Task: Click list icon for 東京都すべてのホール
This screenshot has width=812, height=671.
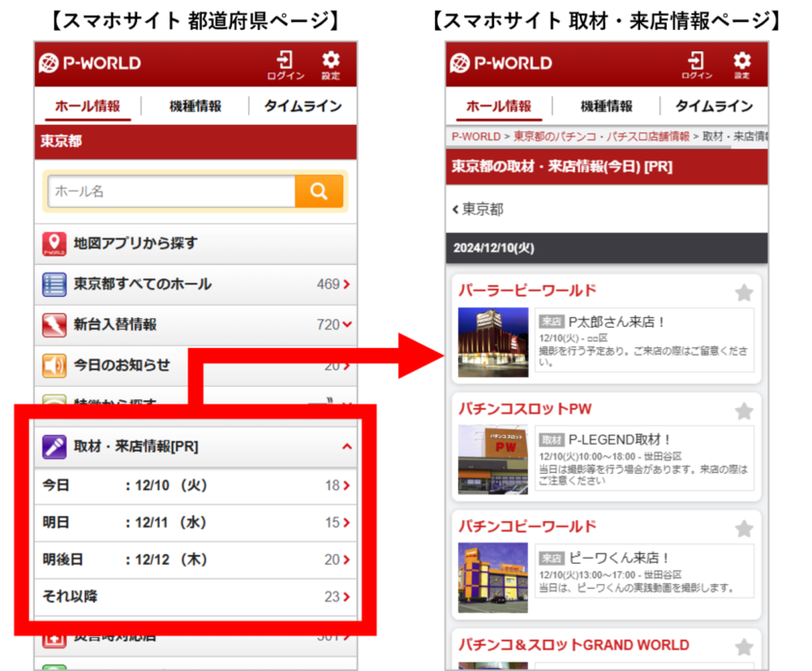Action: tap(54, 284)
